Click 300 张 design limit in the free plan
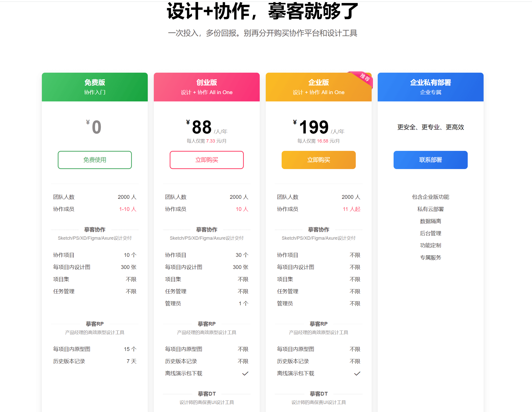Image resolution: width=532 pixels, height=412 pixels. (129, 267)
